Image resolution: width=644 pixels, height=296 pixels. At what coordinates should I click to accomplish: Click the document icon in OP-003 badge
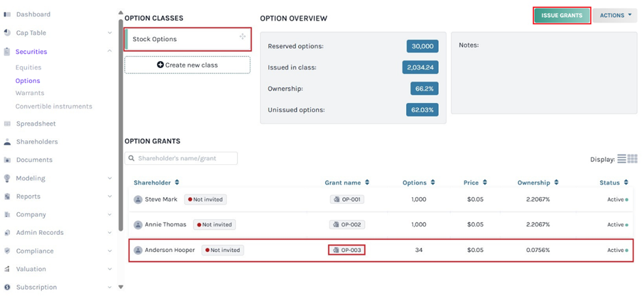[x=337, y=250]
